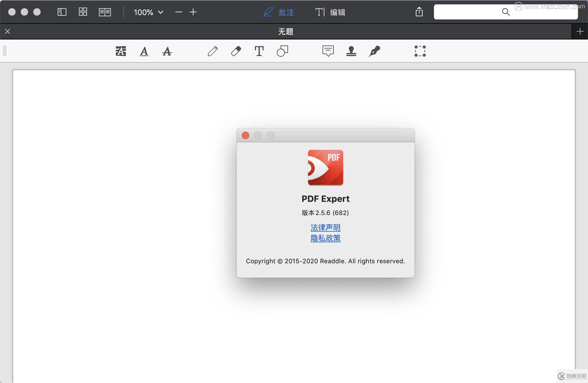Zoom in with the plus button
Viewport: 588px width, 383px height.
(193, 12)
